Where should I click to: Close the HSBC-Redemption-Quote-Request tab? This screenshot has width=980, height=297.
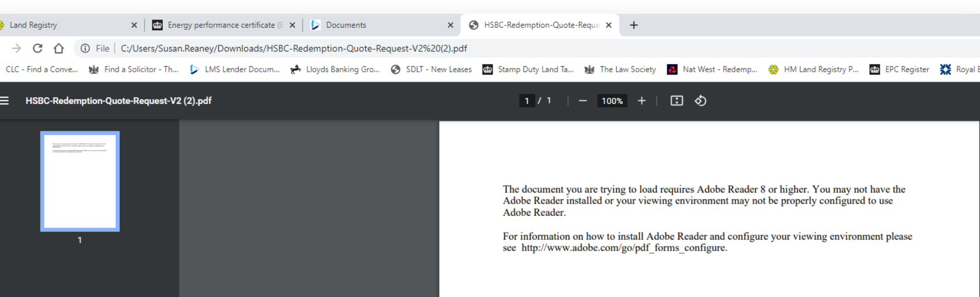(609, 25)
